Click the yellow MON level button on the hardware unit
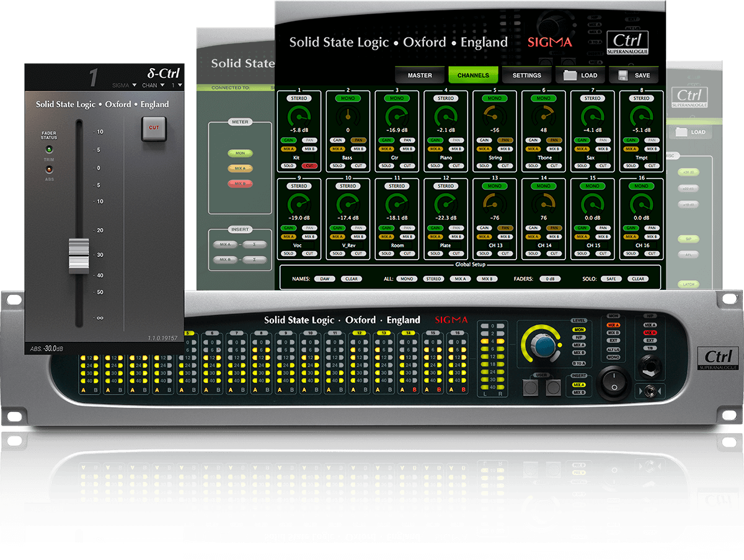 [578, 330]
